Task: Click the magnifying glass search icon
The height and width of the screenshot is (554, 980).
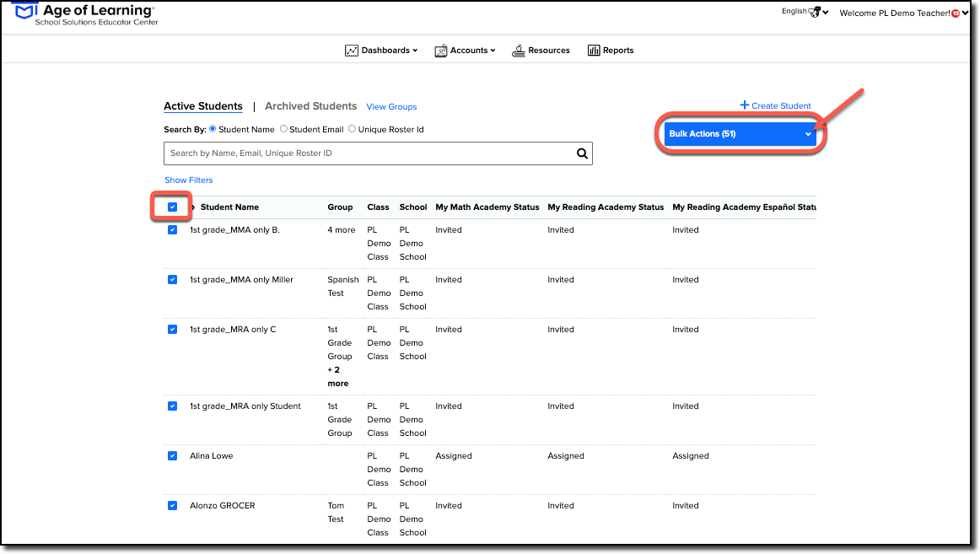Action: (x=582, y=153)
